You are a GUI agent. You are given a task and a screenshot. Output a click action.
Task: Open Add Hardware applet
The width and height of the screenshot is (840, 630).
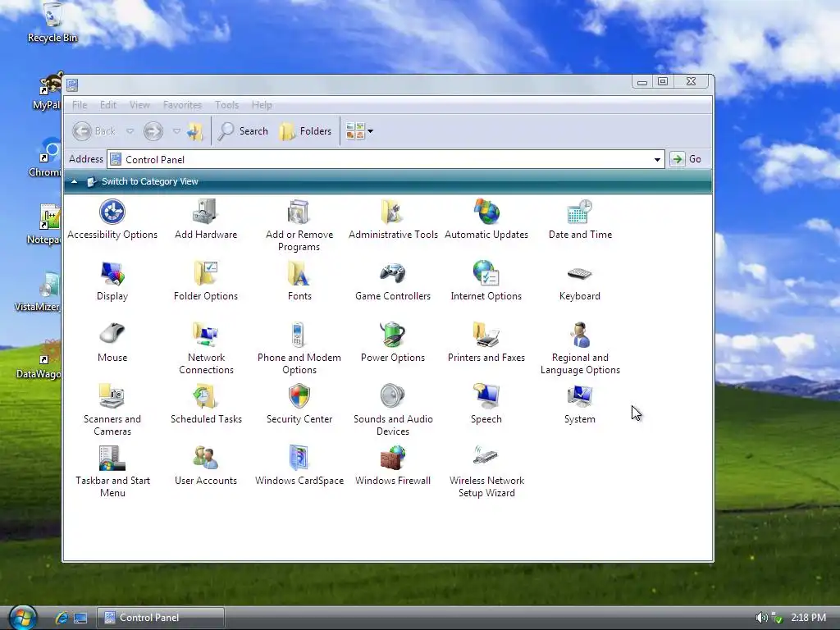point(206,219)
